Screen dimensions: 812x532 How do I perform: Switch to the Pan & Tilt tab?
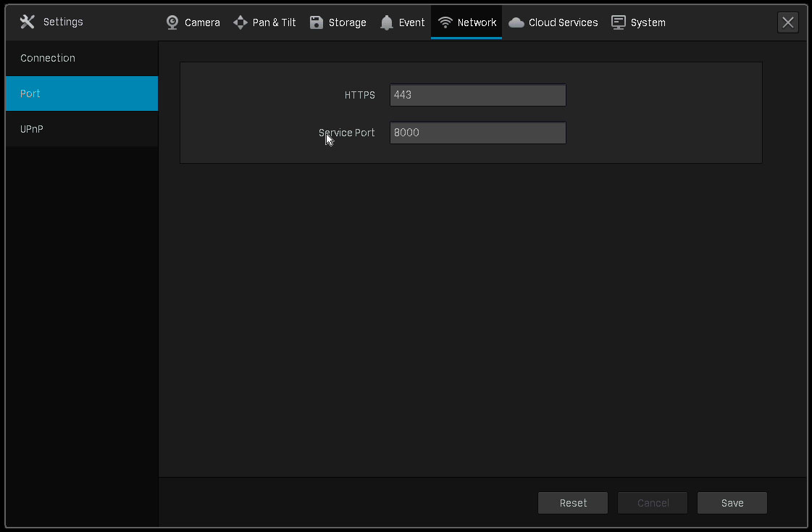point(264,22)
